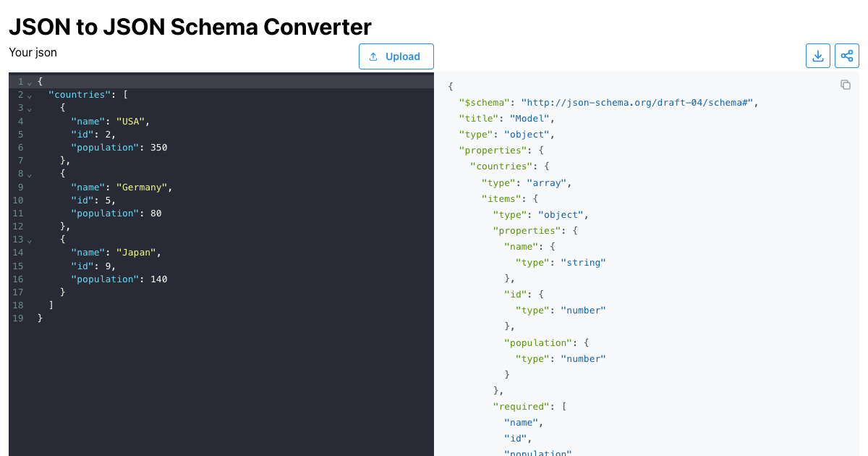868x456 pixels.
Task: Click the "Your json" label
Action: pyautogui.click(x=33, y=52)
